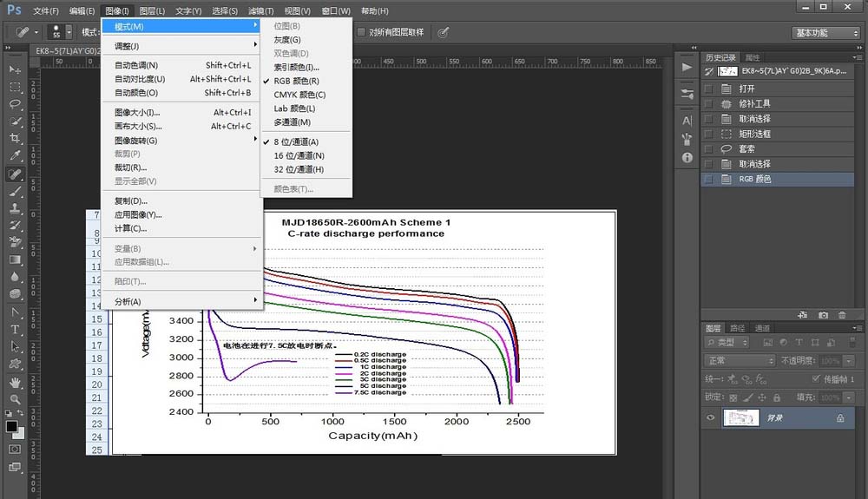Enable the 对所有图层取样 checkbox
This screenshot has height=499, width=868.
coord(362,32)
